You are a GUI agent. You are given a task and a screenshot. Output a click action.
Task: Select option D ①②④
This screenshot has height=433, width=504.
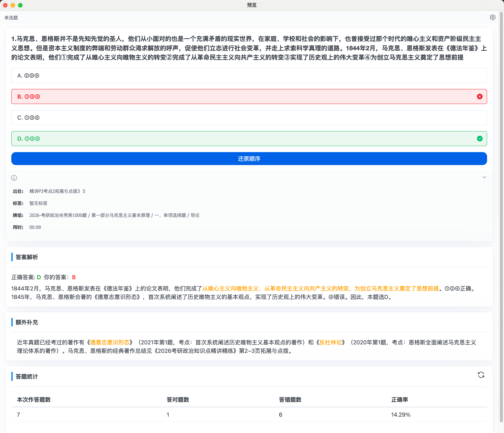point(249,139)
